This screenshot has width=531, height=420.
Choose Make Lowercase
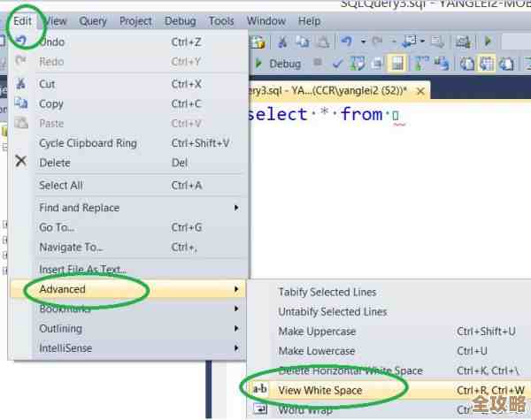[x=389, y=351]
